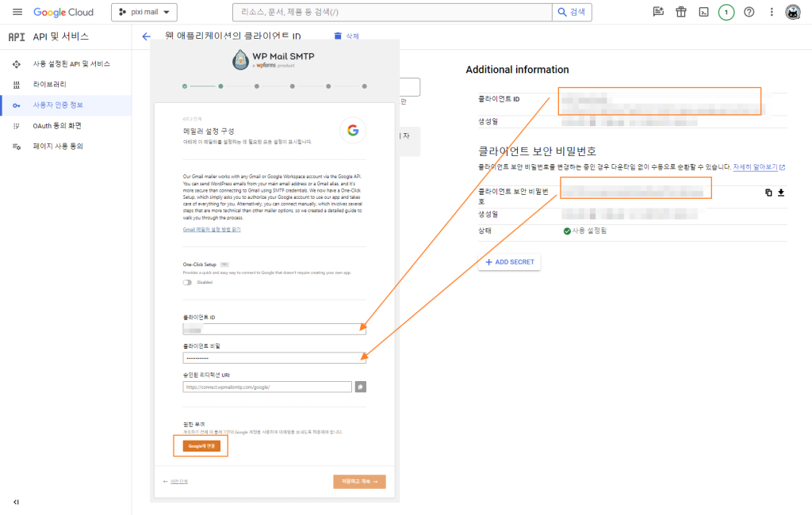812x515 pixels.
Task: Open the hamburger navigation menu
Action: pos(17,12)
